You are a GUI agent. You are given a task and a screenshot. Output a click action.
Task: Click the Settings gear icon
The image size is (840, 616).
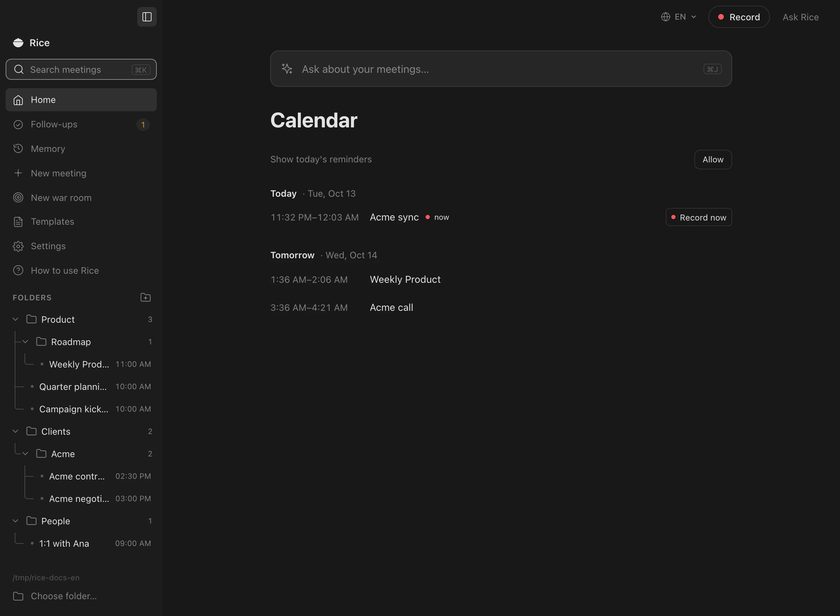pos(18,246)
